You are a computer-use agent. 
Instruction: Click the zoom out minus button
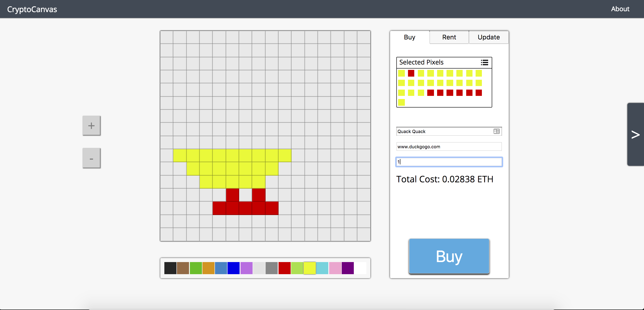pyautogui.click(x=91, y=158)
